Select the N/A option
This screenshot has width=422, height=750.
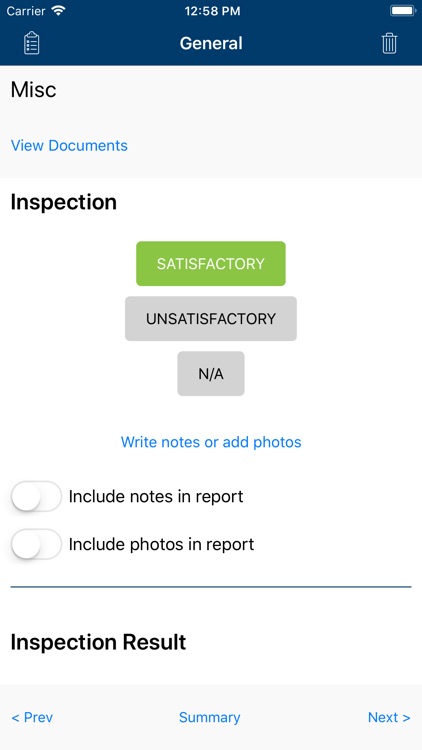[x=211, y=374]
